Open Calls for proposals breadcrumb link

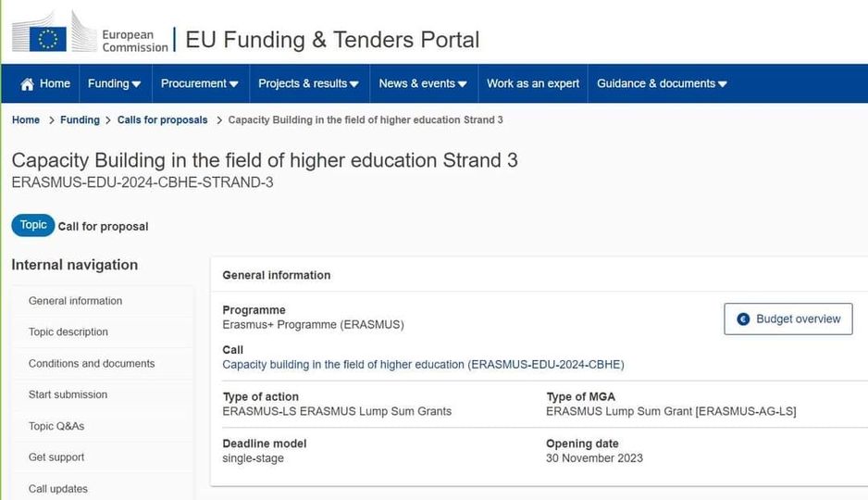click(162, 120)
